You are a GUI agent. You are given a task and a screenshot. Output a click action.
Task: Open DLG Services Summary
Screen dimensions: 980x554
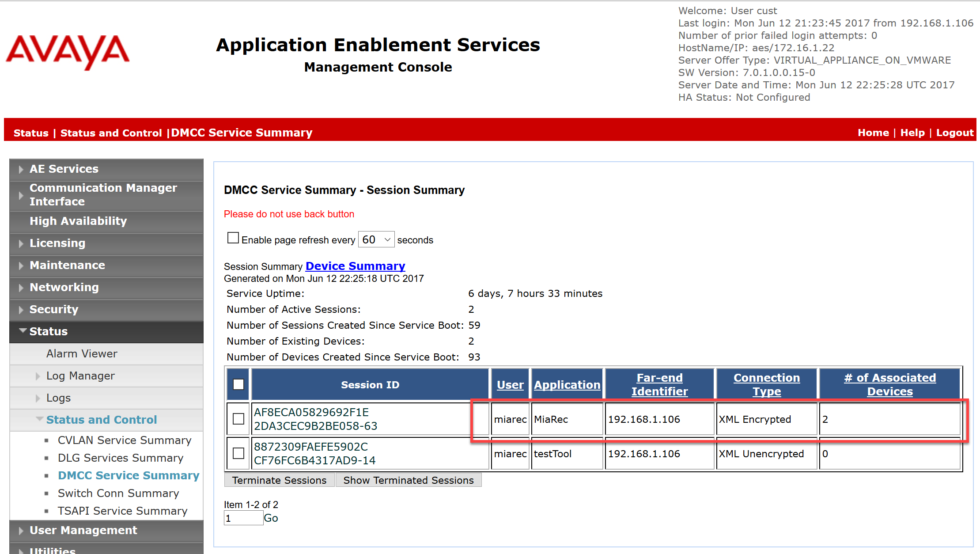coord(121,458)
